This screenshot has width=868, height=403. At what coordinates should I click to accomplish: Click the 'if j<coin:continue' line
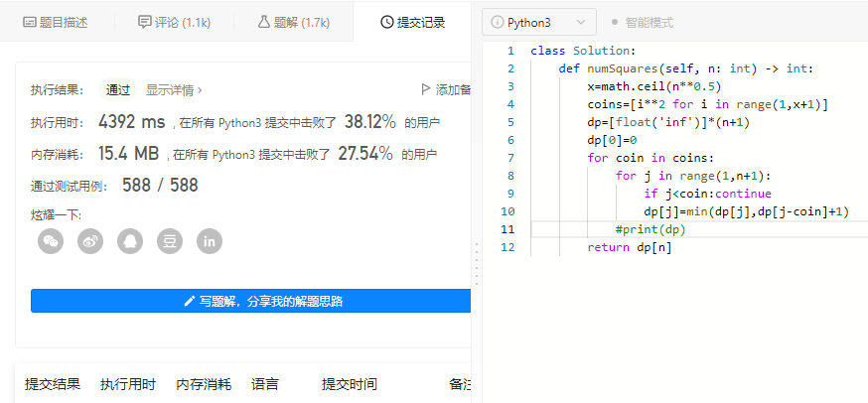[x=707, y=194]
